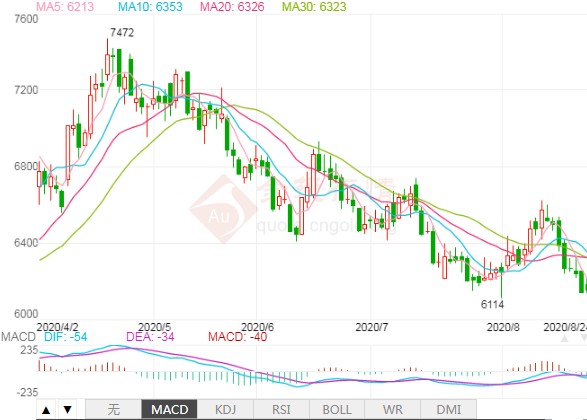Click the DEA: -34 value
The image size is (587, 420).
click(150, 337)
